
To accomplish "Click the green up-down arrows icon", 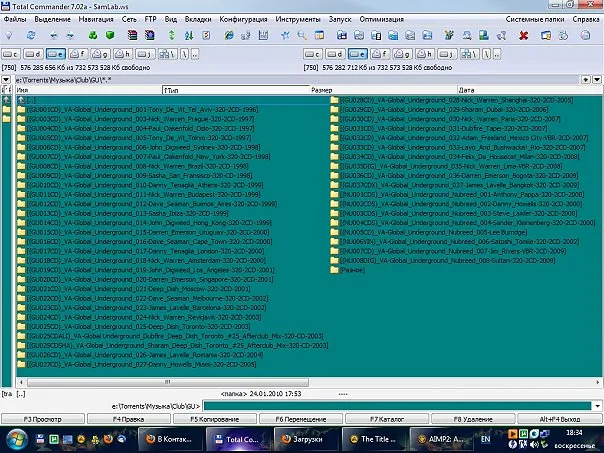I will click(x=172, y=35).
